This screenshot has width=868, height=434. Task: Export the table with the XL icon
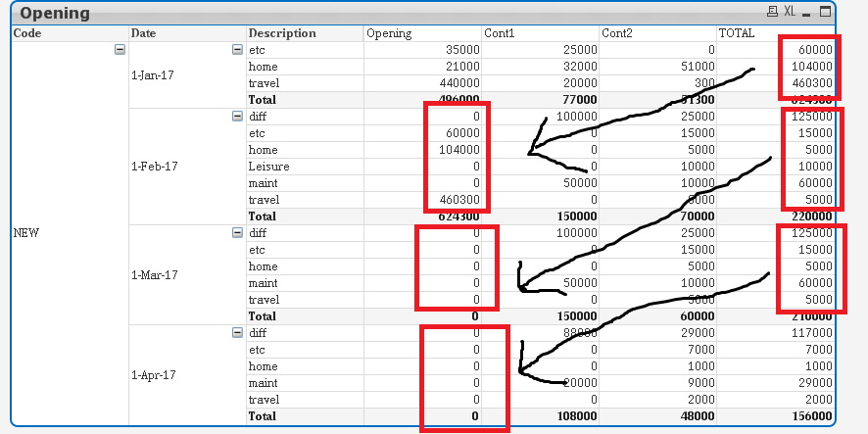click(x=790, y=11)
